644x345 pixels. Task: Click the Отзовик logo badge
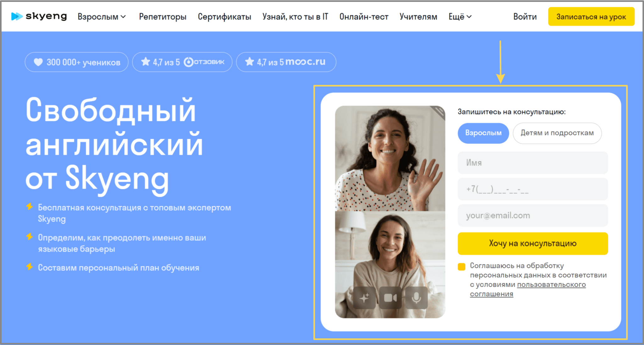[x=204, y=62]
